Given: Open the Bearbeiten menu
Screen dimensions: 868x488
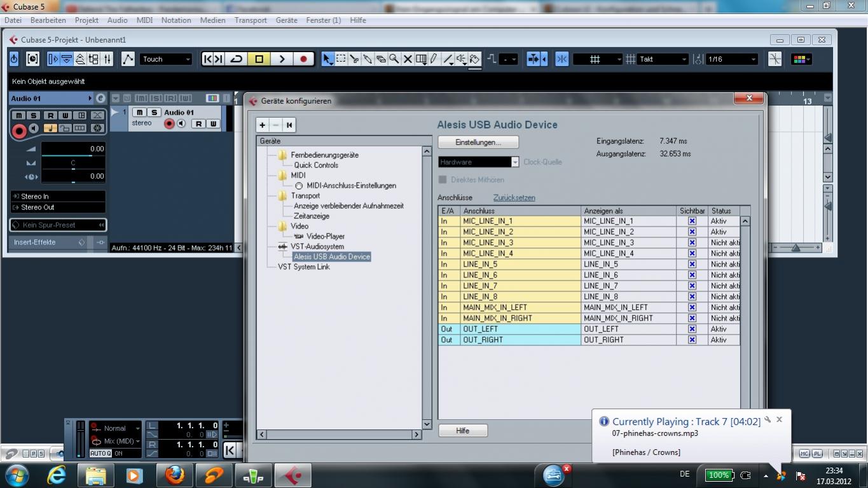Looking at the screenshot, I should click(x=48, y=20).
